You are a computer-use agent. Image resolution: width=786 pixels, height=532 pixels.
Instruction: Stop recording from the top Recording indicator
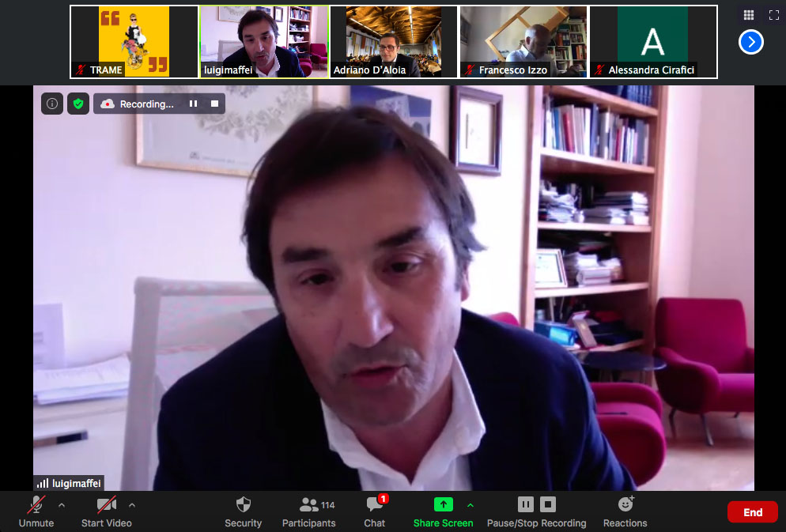click(x=214, y=104)
